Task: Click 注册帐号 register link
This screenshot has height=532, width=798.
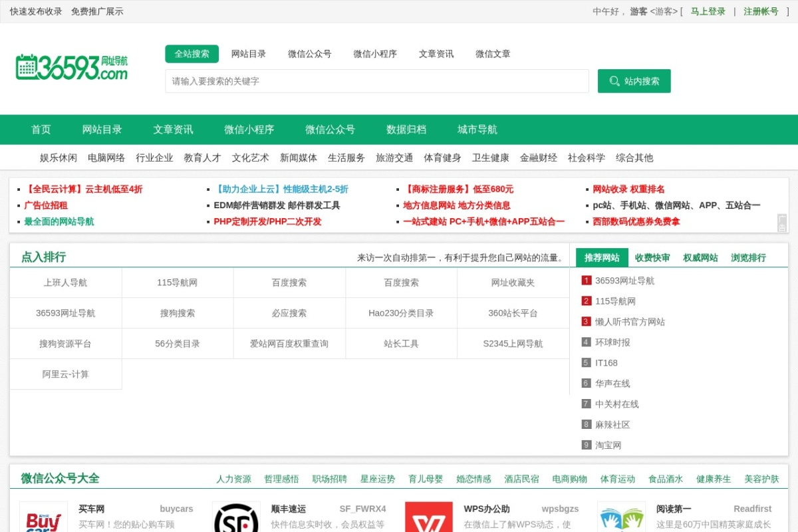Action: pos(761,11)
